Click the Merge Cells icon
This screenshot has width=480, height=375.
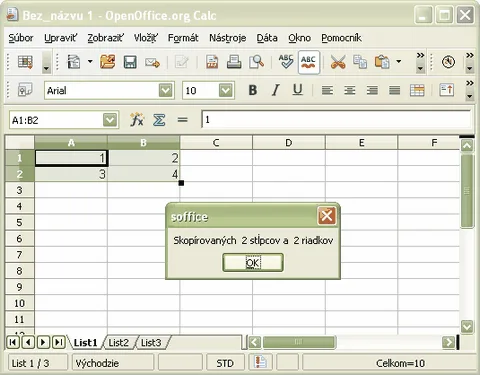point(417,90)
